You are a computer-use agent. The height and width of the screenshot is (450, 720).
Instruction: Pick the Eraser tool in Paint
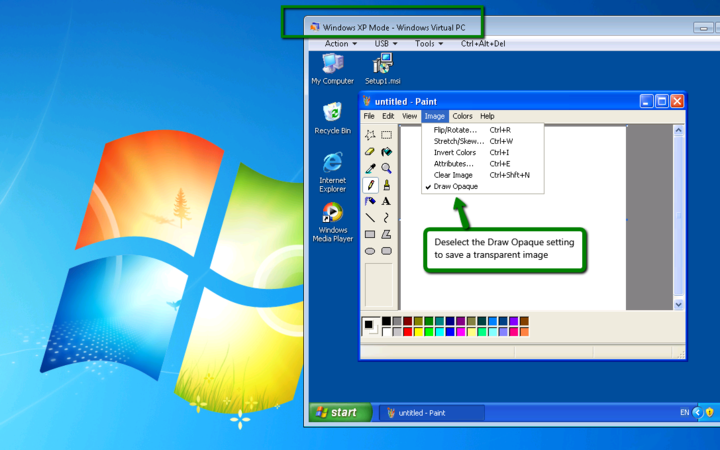coord(370,152)
